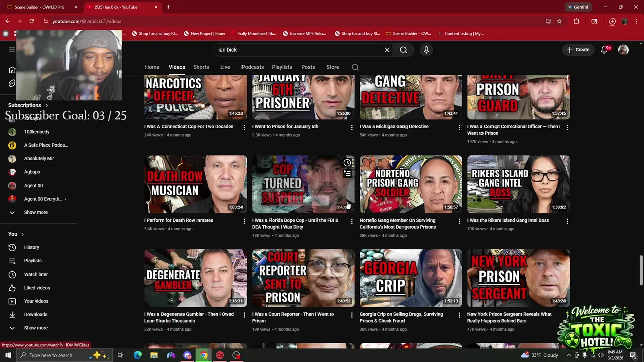Click the search magnifier button
644x362 pixels.
[x=404, y=50]
